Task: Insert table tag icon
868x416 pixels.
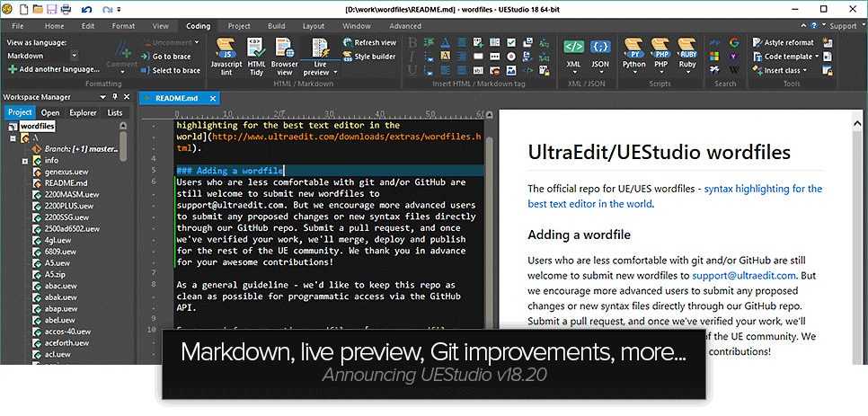Action: [495, 42]
